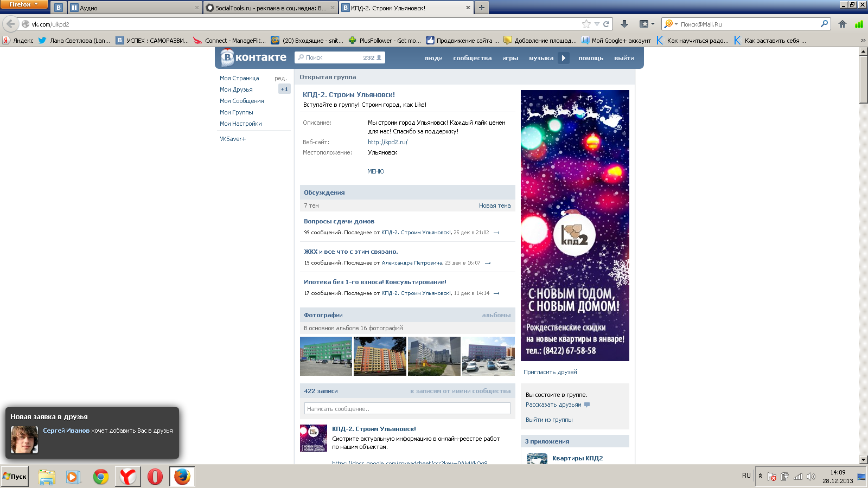This screenshot has width=868, height=488.
Task: Open the orange building photo thumbnail
Action: 380,356
